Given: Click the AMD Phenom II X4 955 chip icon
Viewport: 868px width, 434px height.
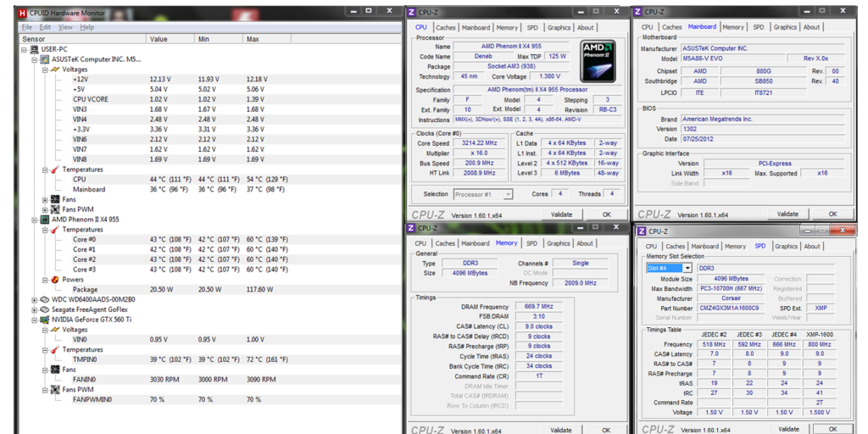Looking at the screenshot, I should tap(44, 219).
